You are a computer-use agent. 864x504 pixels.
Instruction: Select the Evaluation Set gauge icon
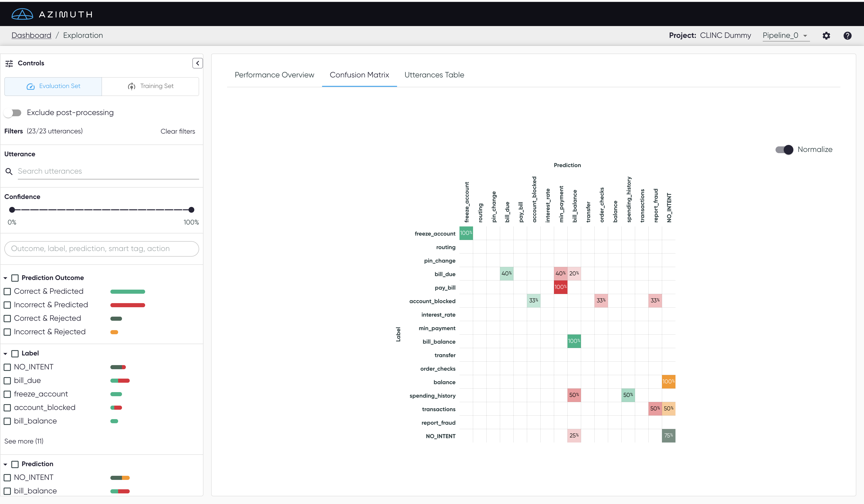(31, 86)
